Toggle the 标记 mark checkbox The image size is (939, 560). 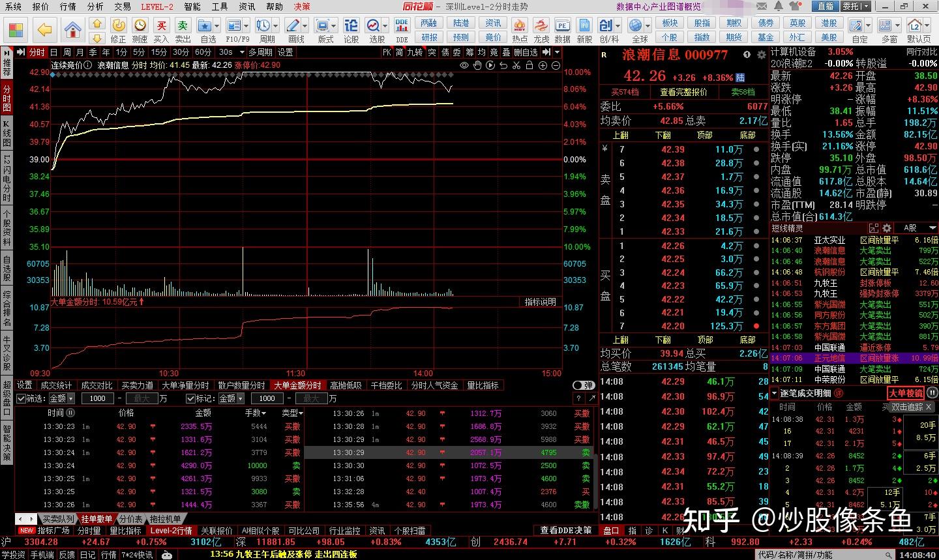pos(191,398)
